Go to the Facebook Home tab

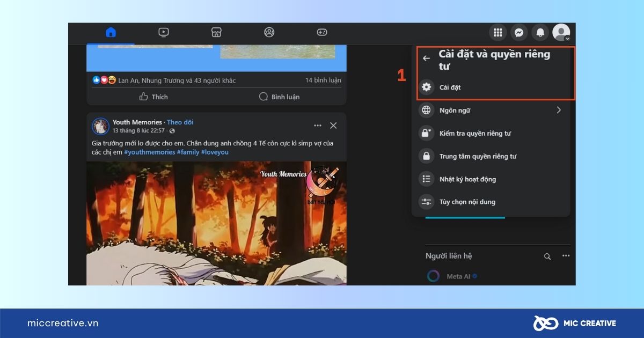click(111, 32)
